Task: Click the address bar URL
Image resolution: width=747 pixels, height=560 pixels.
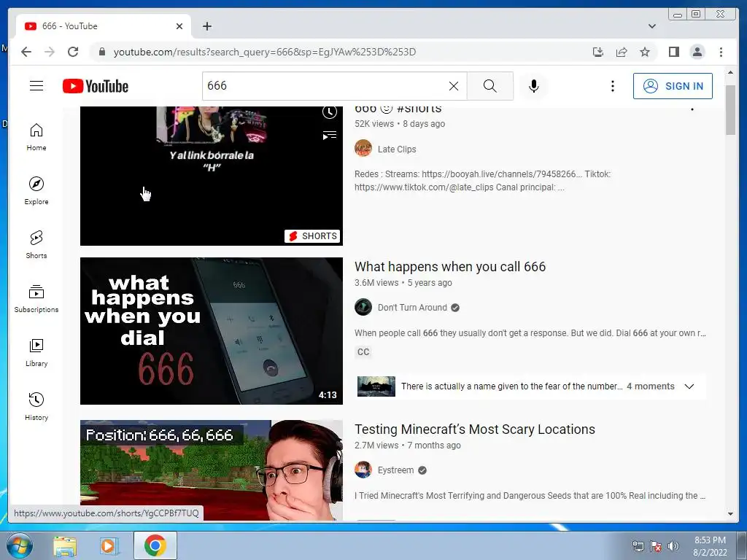Action: pyautogui.click(x=264, y=52)
